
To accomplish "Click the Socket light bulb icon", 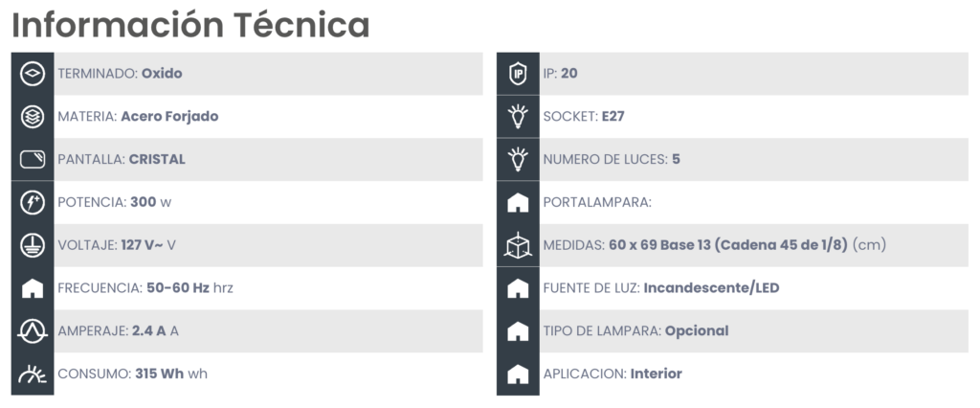I will click(518, 117).
